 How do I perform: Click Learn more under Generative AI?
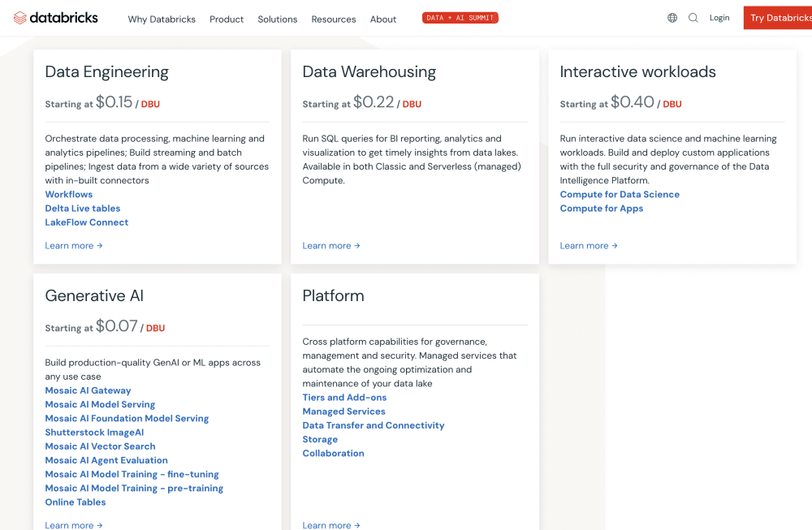click(x=74, y=525)
